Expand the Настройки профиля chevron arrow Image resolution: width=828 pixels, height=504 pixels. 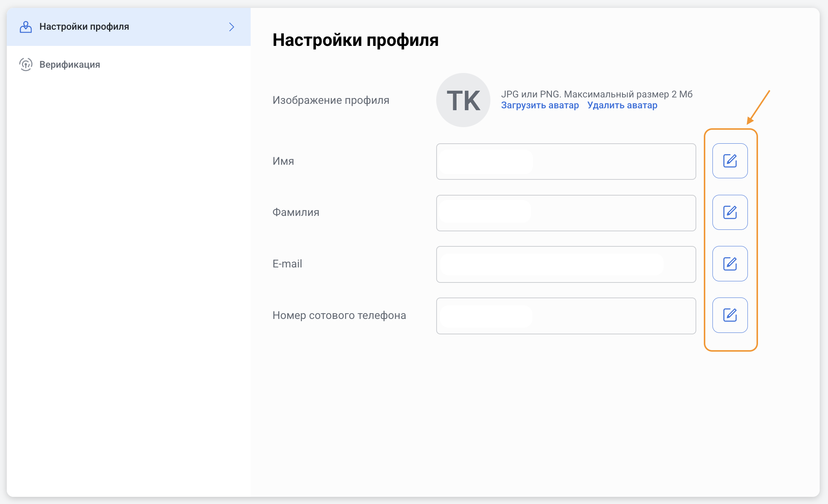pyautogui.click(x=231, y=27)
